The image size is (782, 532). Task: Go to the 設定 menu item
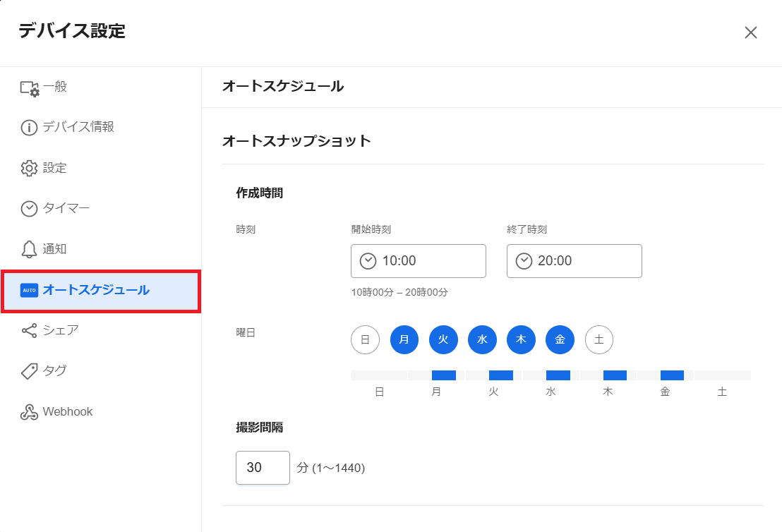[x=101, y=168]
